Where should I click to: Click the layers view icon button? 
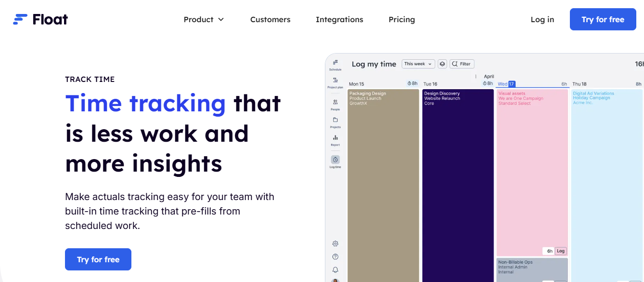(442, 64)
